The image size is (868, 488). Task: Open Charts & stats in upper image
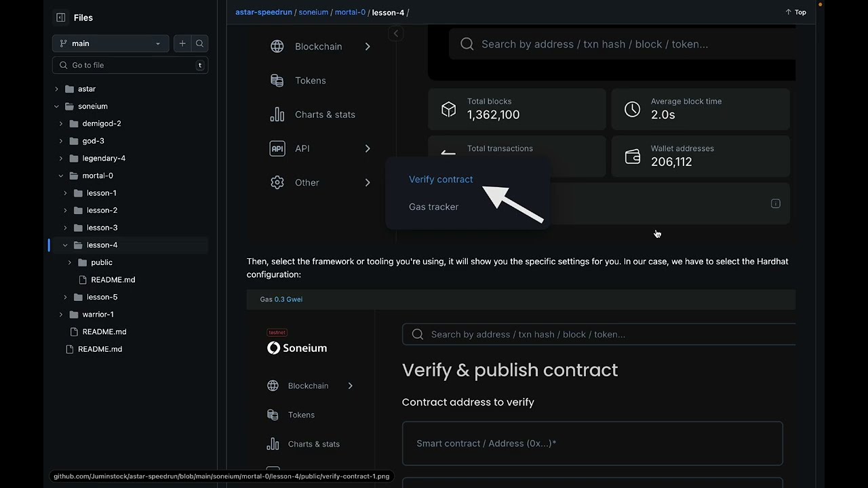click(325, 115)
